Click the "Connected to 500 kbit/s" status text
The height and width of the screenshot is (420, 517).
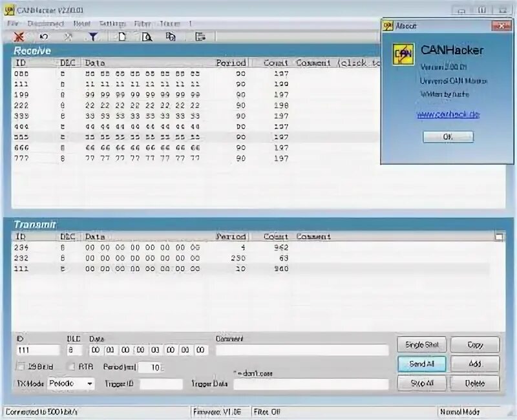tap(41, 412)
